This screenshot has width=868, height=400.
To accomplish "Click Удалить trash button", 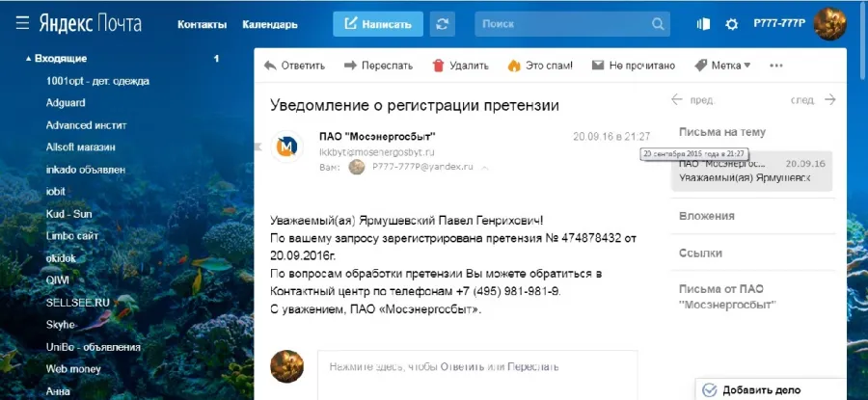I will (460, 66).
